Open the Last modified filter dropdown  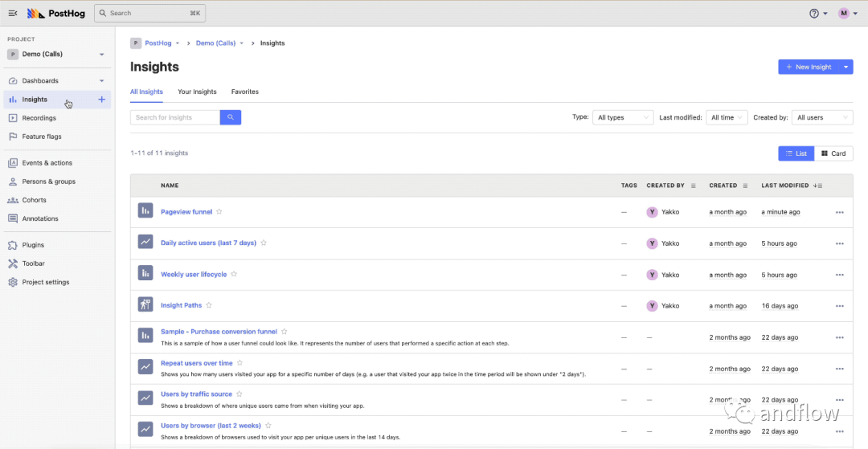tap(727, 117)
